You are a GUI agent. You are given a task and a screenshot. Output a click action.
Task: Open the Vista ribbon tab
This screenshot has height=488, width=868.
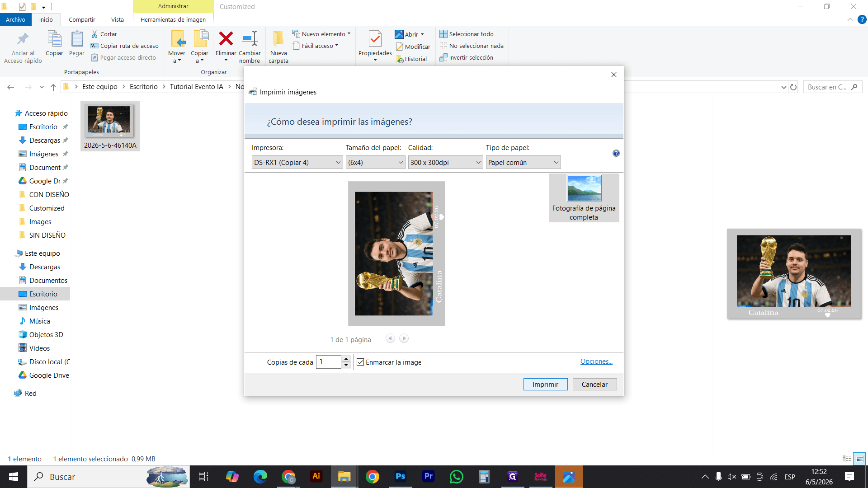coord(118,19)
